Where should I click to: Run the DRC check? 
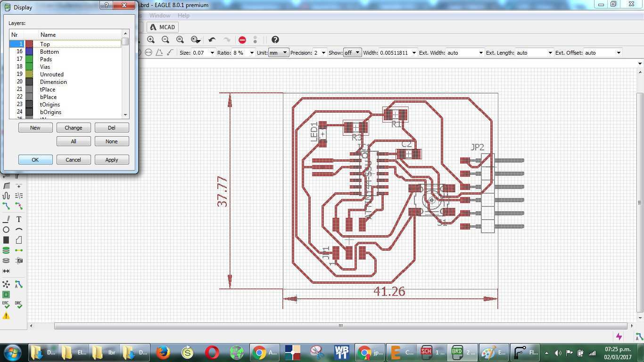pos(19,305)
